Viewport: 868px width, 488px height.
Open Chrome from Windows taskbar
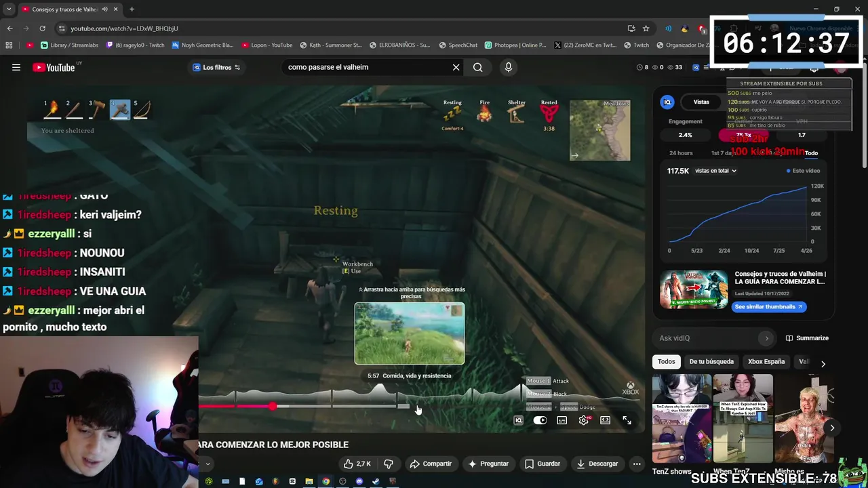point(326,481)
